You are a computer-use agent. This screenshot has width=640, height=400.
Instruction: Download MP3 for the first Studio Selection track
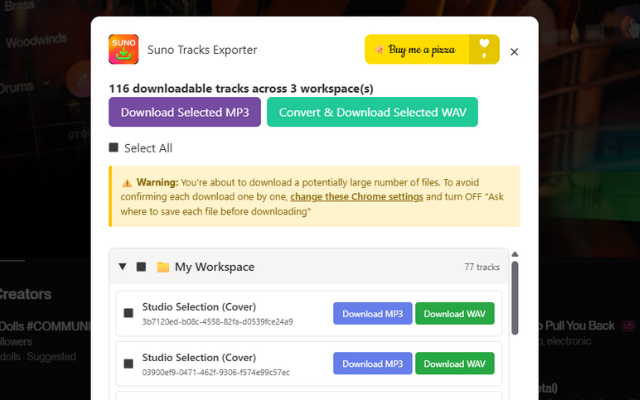tap(372, 313)
